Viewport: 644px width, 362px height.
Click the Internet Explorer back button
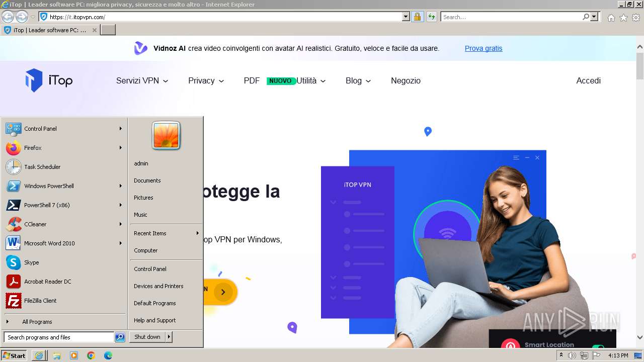8,17
